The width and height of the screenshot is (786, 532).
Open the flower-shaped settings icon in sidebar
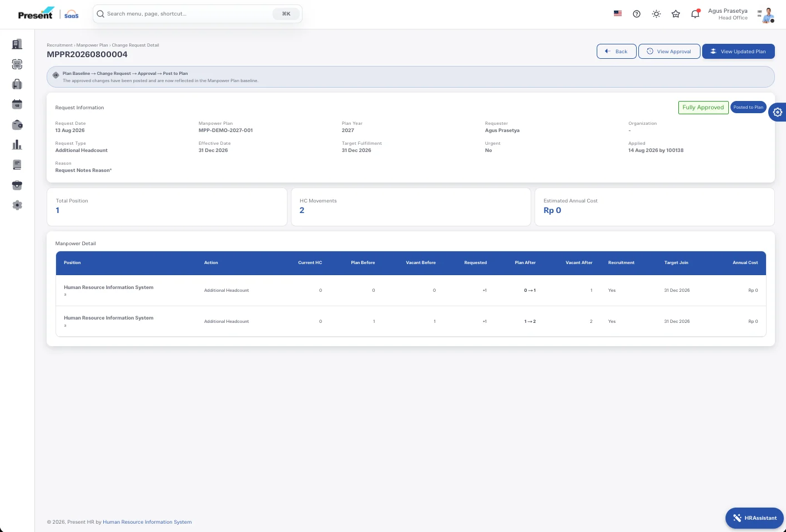(x=17, y=205)
